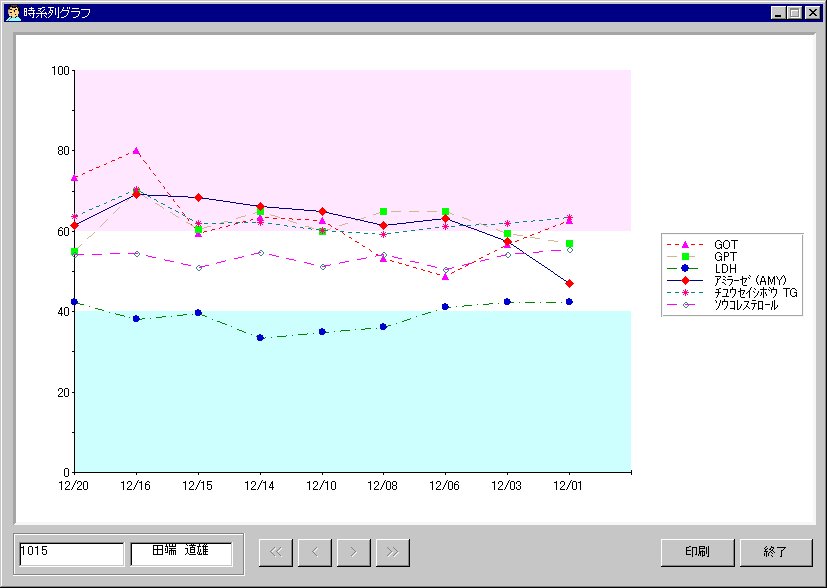Select the patient name field 田端 道雄
Image resolution: width=827 pixels, height=588 pixels.
(181, 552)
